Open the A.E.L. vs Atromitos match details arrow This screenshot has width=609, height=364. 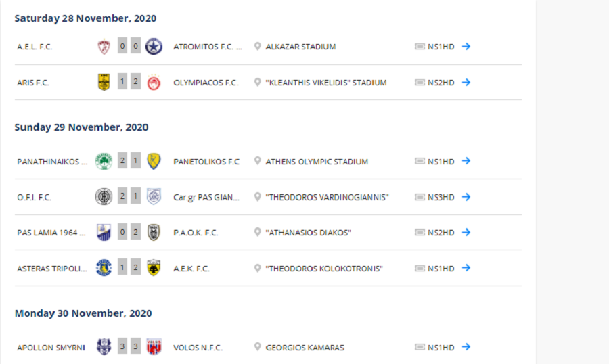coord(466,46)
